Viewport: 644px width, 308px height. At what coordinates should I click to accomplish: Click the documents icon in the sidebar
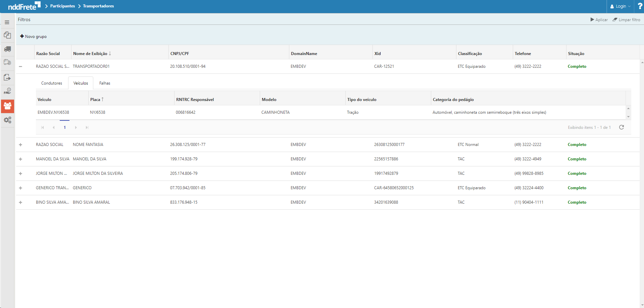(x=7, y=35)
